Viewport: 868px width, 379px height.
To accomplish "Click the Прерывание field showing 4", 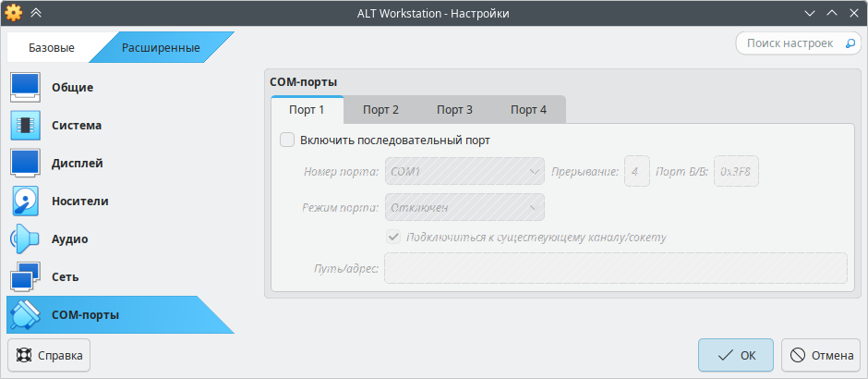I will tap(637, 172).
